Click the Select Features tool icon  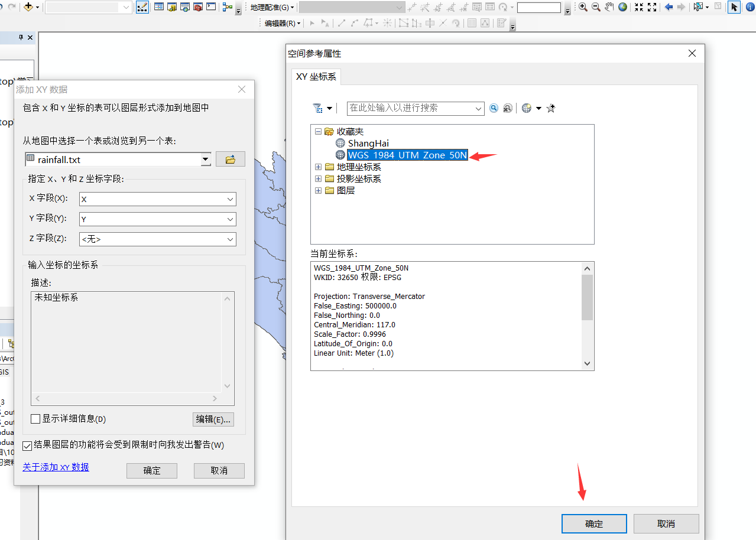point(697,7)
